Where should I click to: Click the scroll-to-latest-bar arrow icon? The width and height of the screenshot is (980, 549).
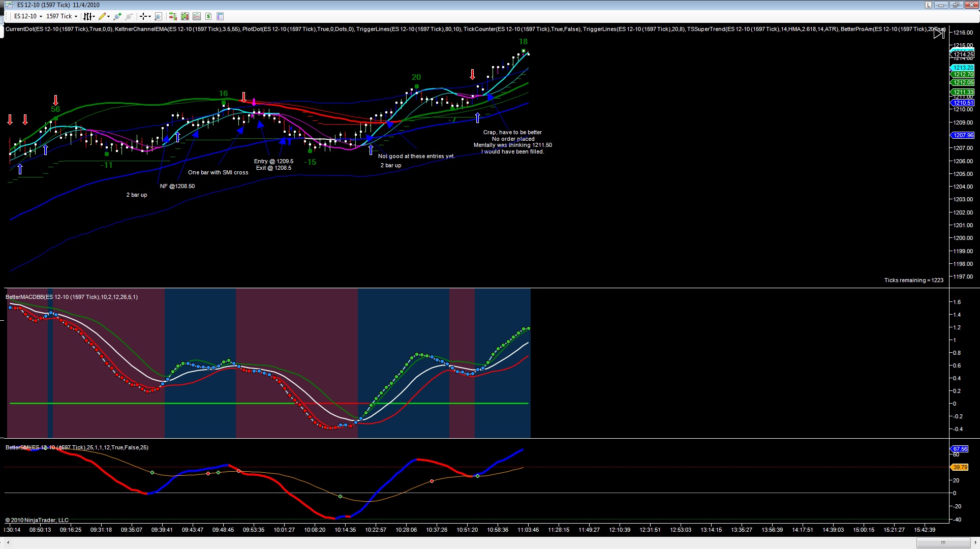[939, 34]
